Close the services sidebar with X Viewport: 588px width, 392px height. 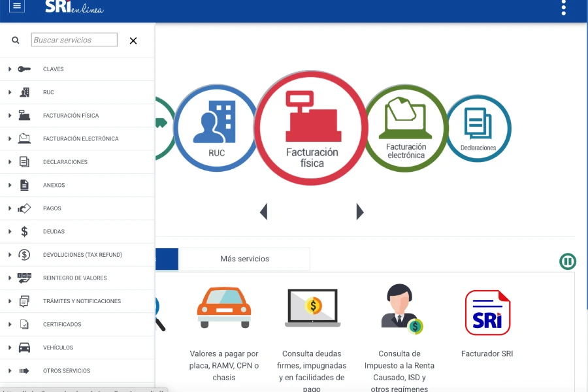[133, 41]
